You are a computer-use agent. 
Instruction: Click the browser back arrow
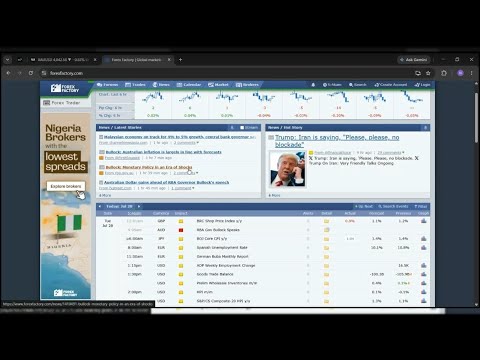click(8, 73)
